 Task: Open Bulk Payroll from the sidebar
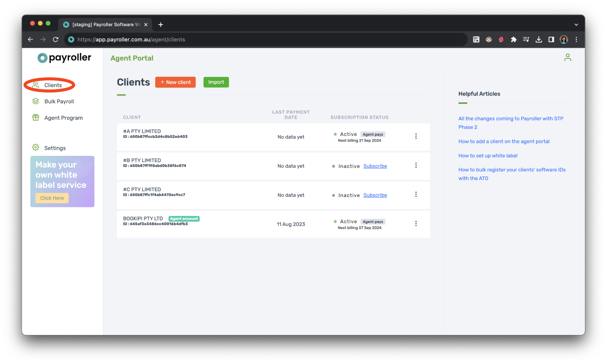coord(59,102)
